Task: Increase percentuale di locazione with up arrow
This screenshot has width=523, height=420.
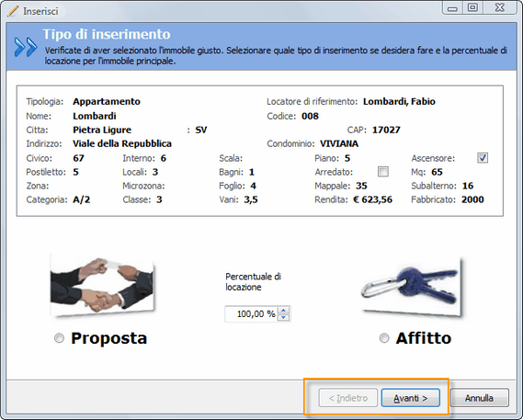Action: tap(283, 311)
